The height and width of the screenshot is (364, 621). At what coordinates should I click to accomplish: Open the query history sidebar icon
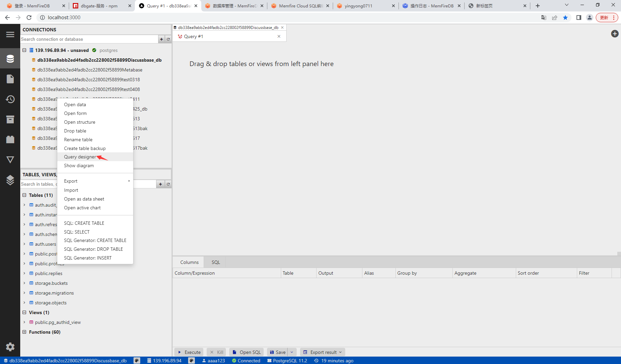click(x=10, y=99)
